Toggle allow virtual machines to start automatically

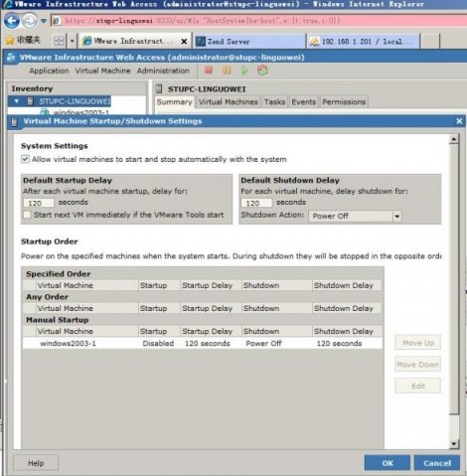point(25,159)
